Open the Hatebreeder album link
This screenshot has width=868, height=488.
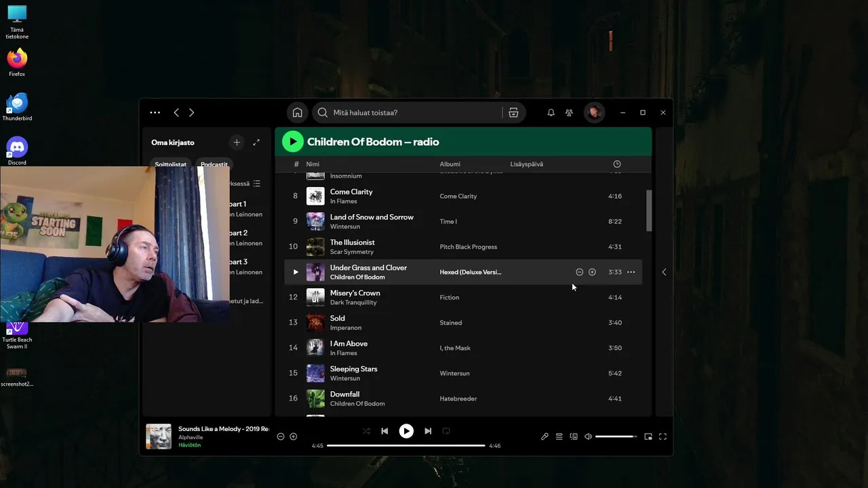pos(458,399)
